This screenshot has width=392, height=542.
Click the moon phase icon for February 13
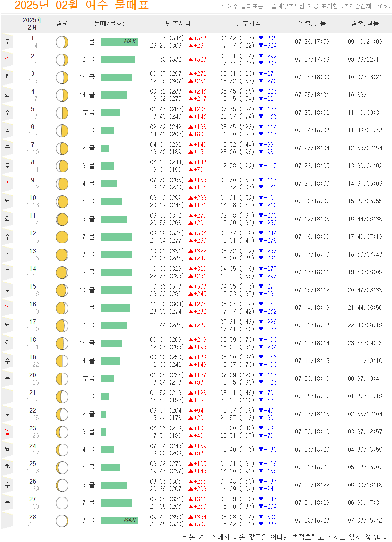coord(62,255)
